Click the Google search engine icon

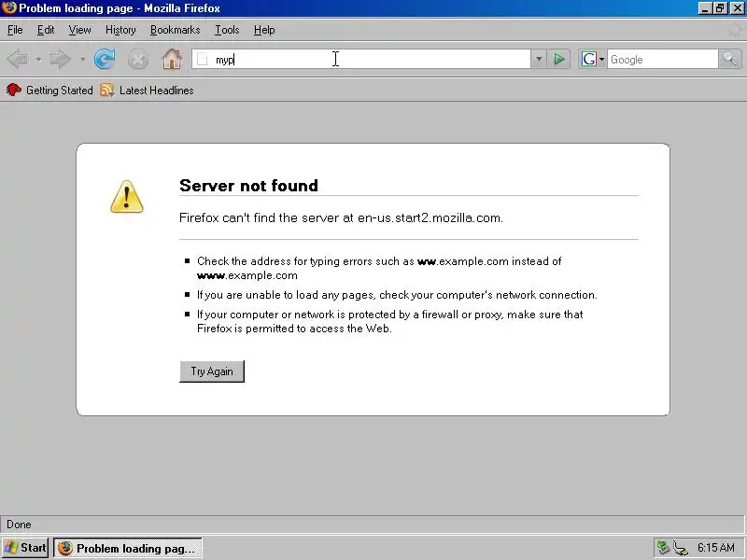pyautogui.click(x=589, y=60)
